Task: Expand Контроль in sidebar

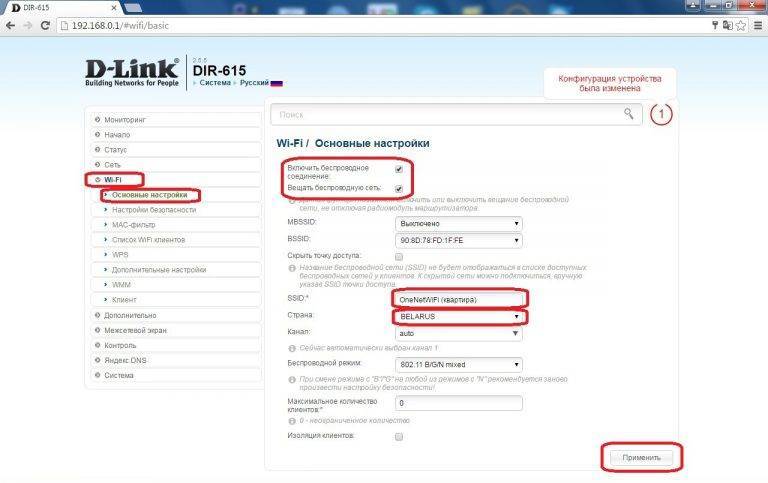Action: click(x=175, y=345)
